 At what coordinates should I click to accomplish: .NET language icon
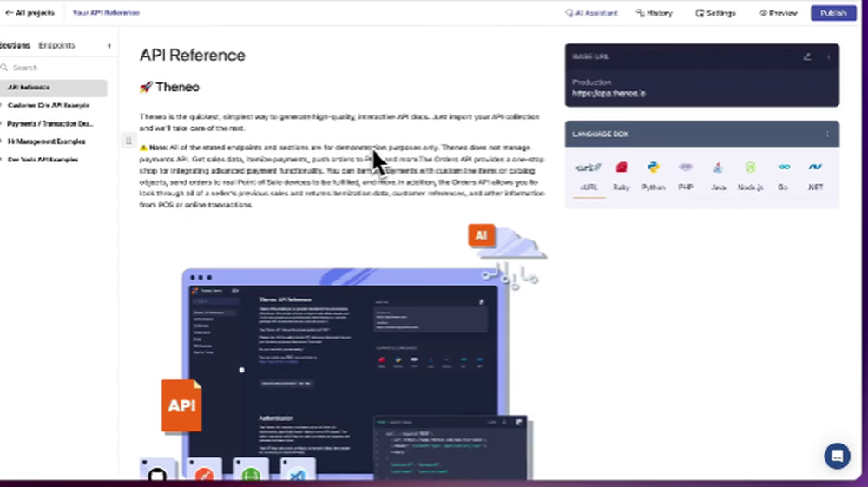point(815,167)
